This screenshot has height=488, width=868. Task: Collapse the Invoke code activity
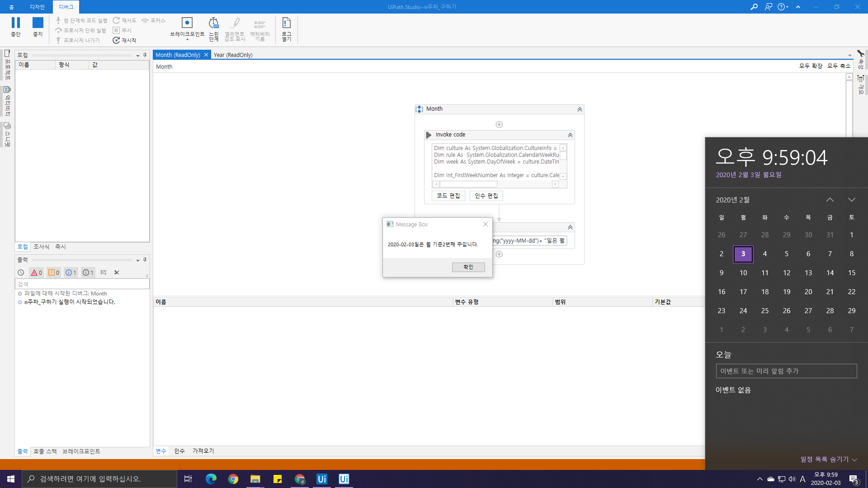[570, 135]
